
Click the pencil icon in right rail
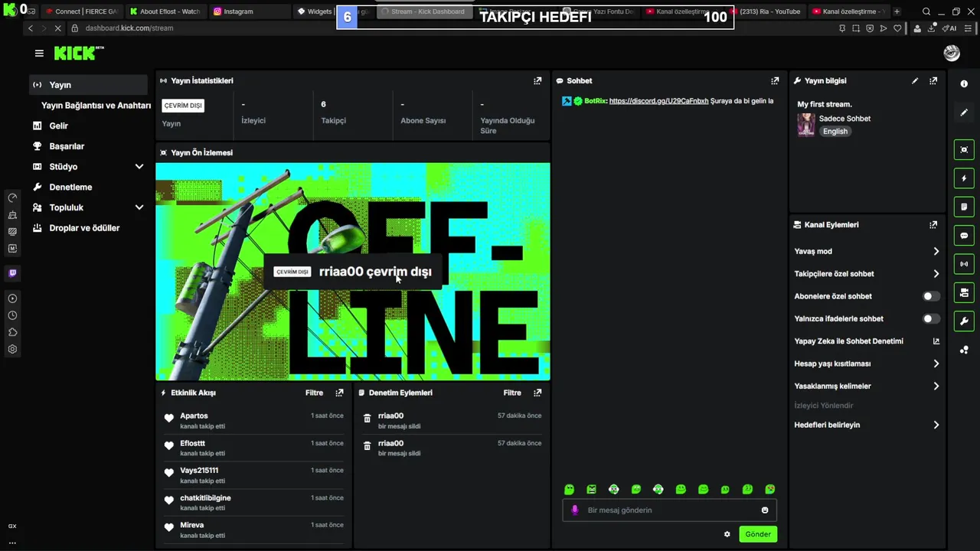click(x=964, y=112)
